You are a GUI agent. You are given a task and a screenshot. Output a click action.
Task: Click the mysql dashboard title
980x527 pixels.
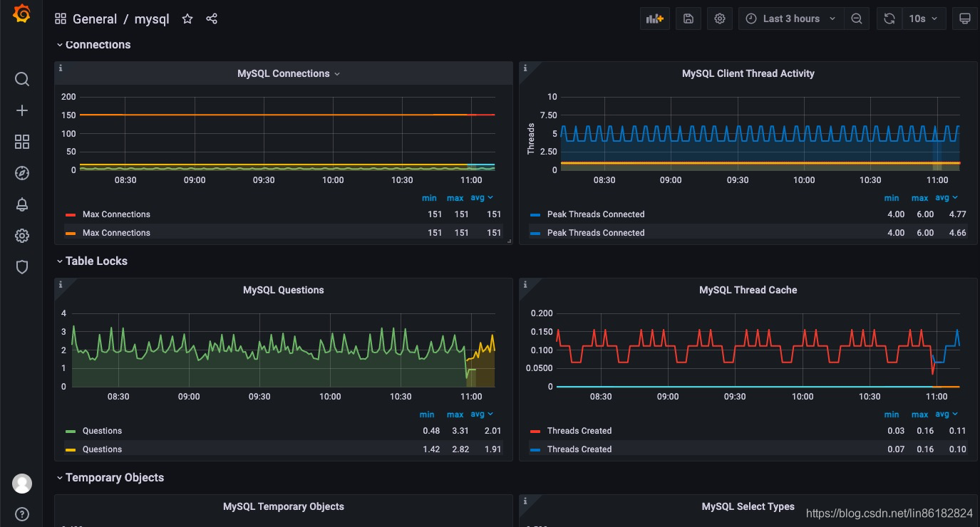pyautogui.click(x=152, y=19)
